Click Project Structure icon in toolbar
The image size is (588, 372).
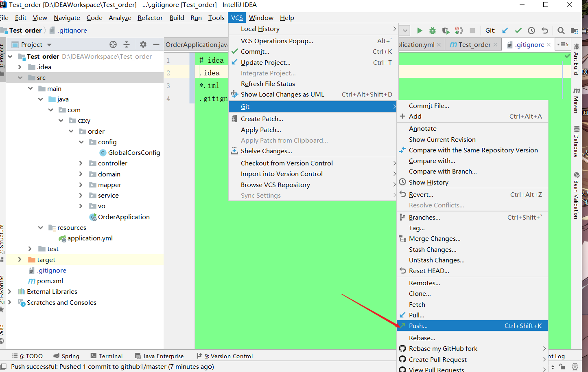pyautogui.click(x=575, y=31)
